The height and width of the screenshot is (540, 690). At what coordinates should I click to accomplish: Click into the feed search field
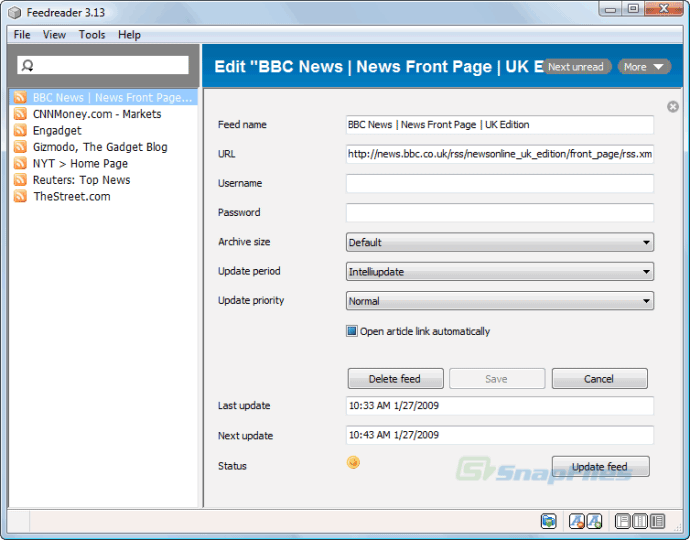[x=103, y=65]
